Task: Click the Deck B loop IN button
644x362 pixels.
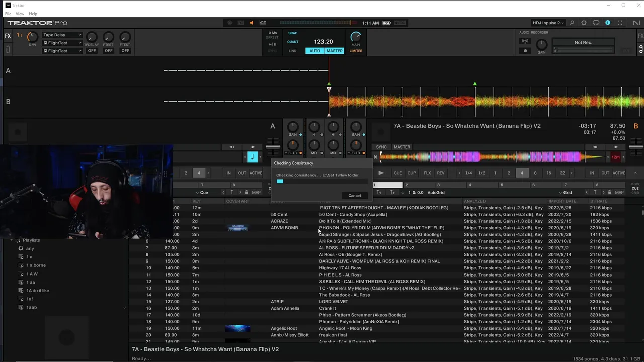Action: click(592, 173)
